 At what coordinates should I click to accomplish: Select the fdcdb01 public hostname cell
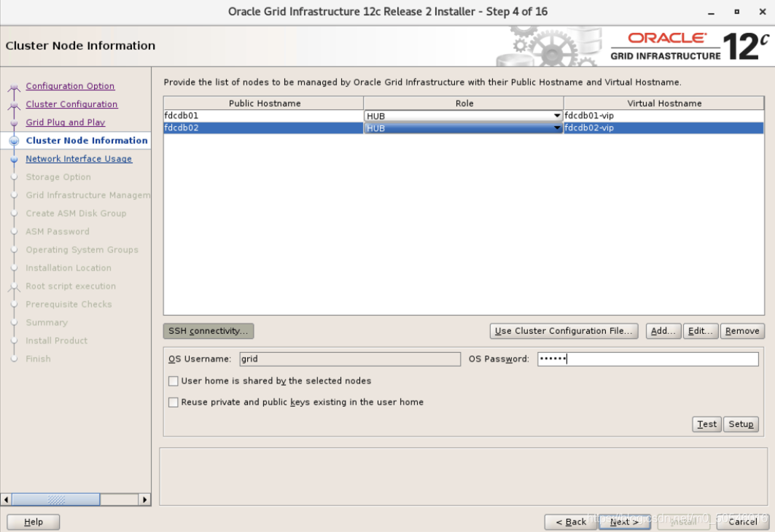coord(263,116)
